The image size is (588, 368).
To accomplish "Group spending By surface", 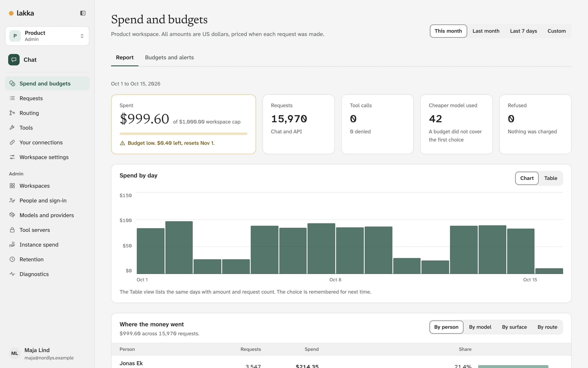I will 514,327.
